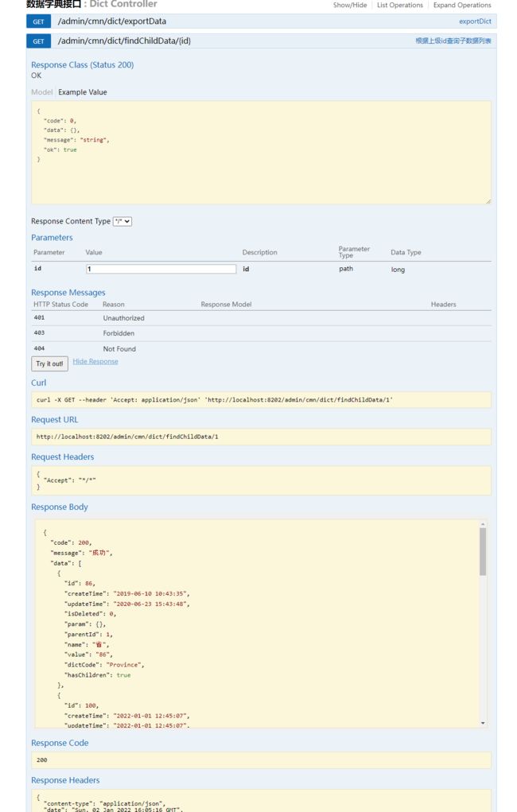The image size is (517, 812).
Task: Click the Chinese findChildData description link
Action: 453,41
